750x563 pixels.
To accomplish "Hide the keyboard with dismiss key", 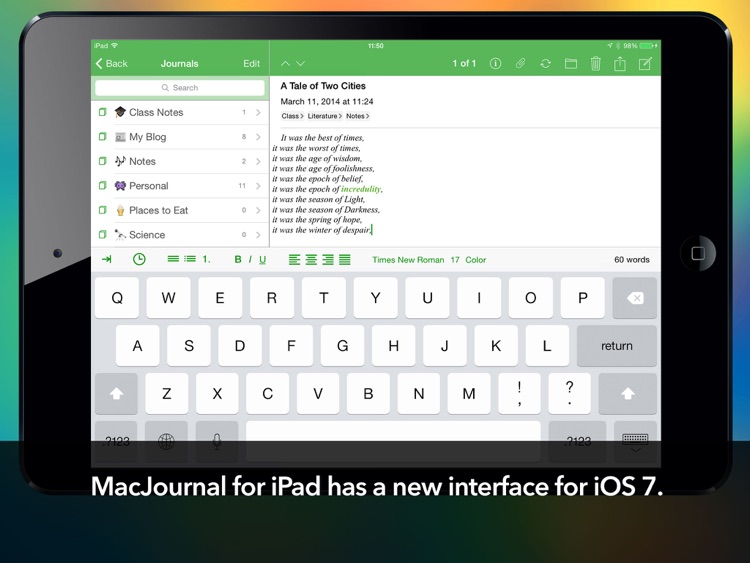I will pos(635,441).
